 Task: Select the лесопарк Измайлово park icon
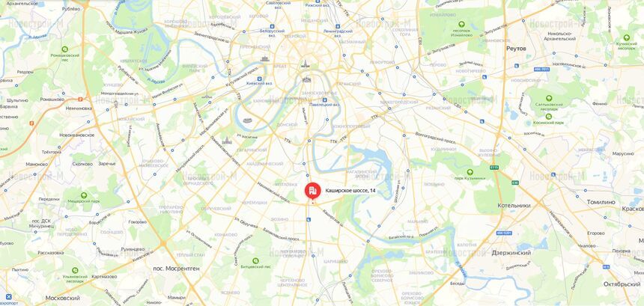coord(461,24)
